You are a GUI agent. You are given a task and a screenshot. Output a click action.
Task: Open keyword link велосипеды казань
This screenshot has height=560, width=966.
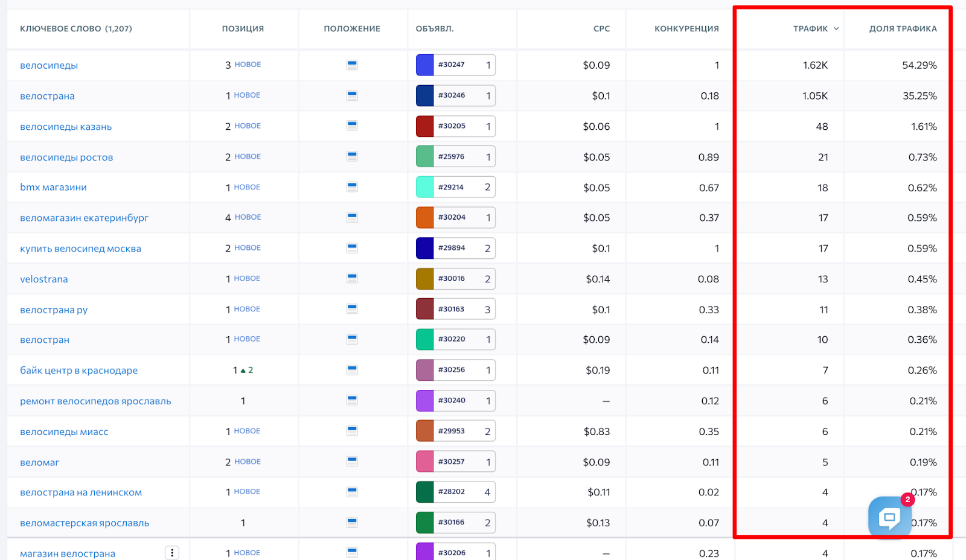click(66, 127)
